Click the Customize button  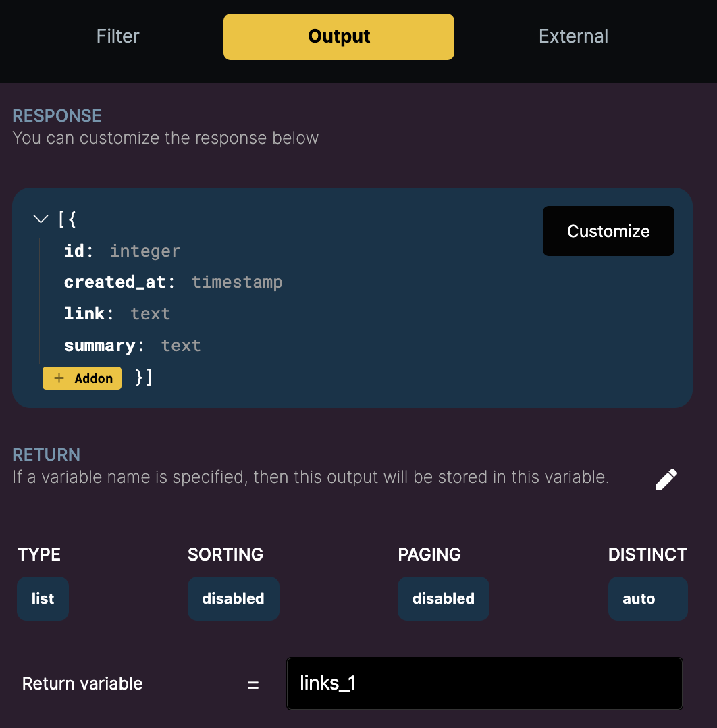pyautogui.click(x=608, y=231)
